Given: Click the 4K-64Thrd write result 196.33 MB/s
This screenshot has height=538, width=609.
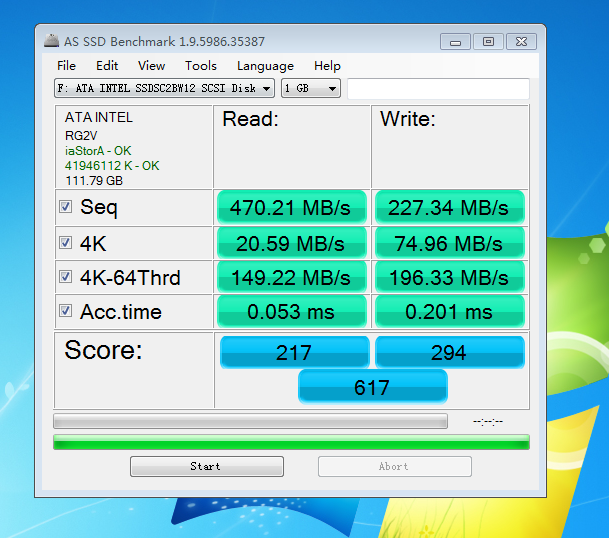Looking at the screenshot, I should coord(449,277).
